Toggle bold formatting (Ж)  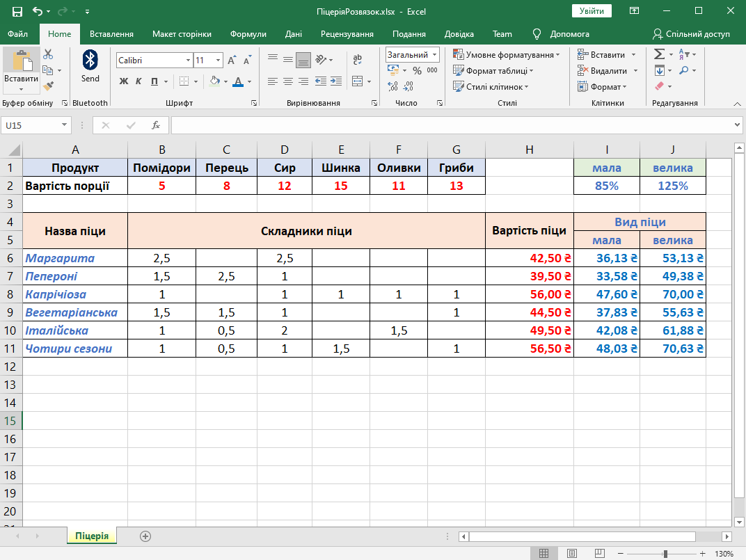point(124,81)
